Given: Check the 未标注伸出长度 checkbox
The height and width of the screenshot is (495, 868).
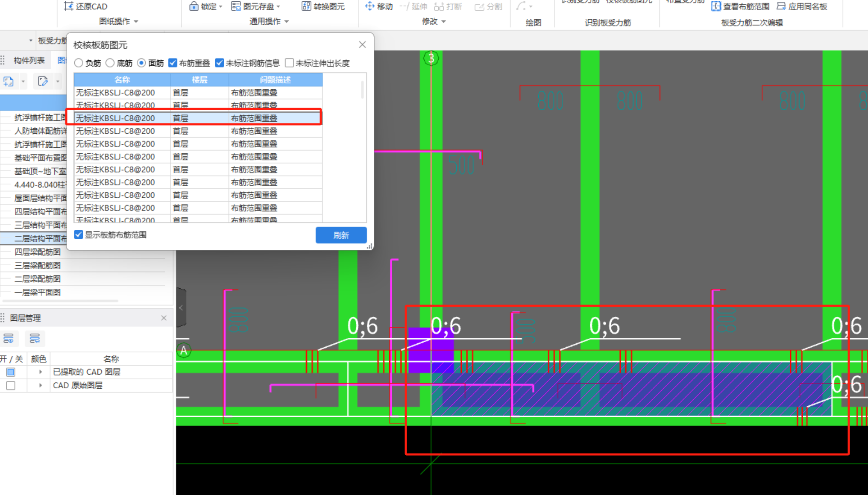Looking at the screenshot, I should coord(290,63).
